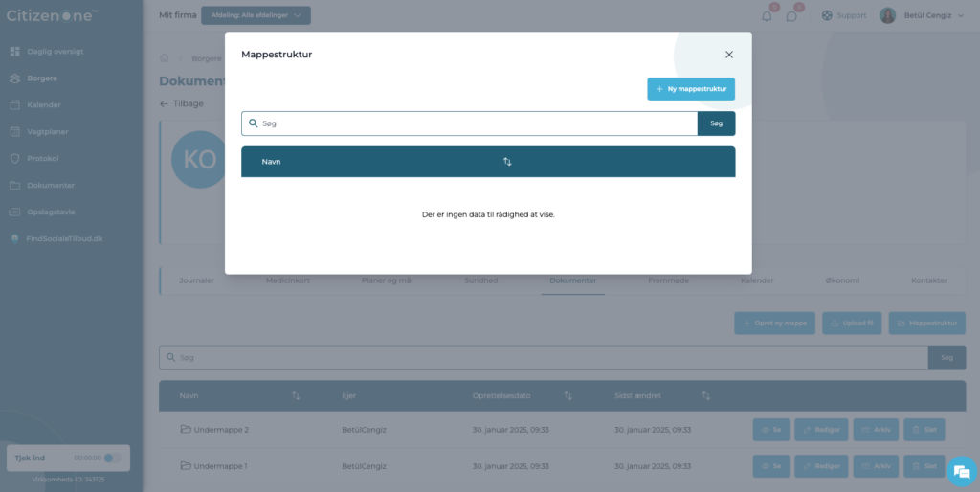Click the Tilbage back link

coord(181,103)
